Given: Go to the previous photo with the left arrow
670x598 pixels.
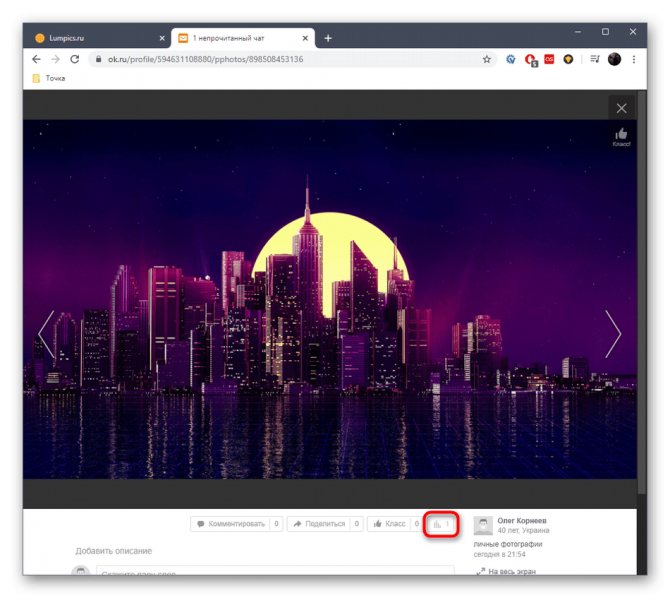Looking at the screenshot, I should 46,334.
